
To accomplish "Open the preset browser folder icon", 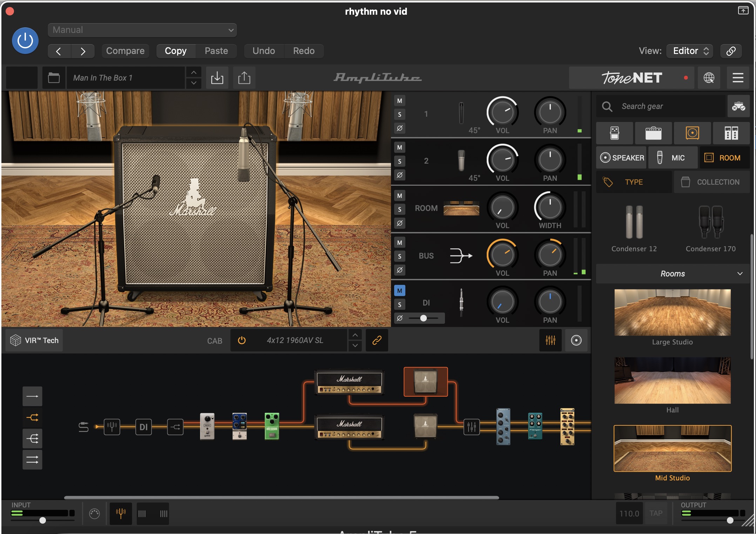I will pos(54,77).
